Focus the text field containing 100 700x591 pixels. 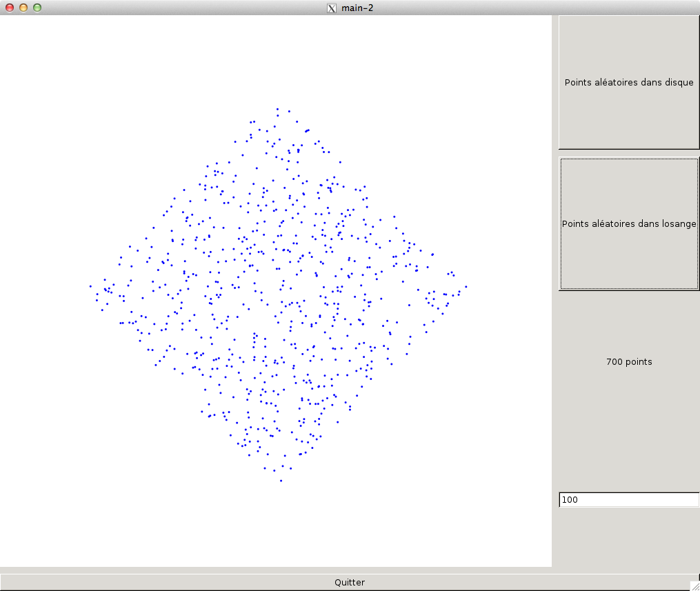(x=628, y=500)
